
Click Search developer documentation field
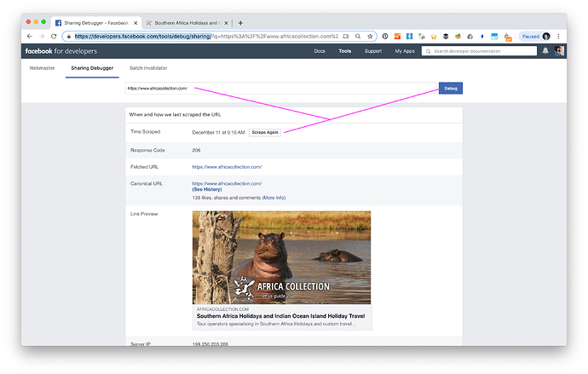point(479,51)
